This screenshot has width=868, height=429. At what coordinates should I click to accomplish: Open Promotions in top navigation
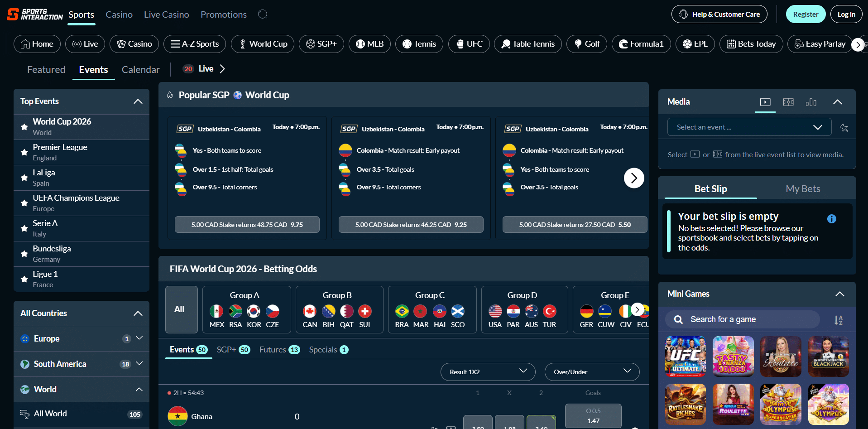coord(224,14)
